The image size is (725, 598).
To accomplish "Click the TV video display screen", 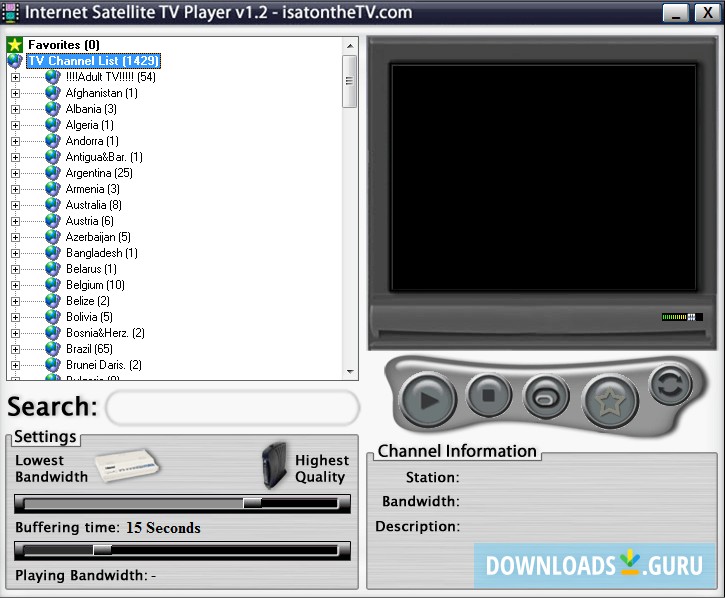I will [x=543, y=178].
